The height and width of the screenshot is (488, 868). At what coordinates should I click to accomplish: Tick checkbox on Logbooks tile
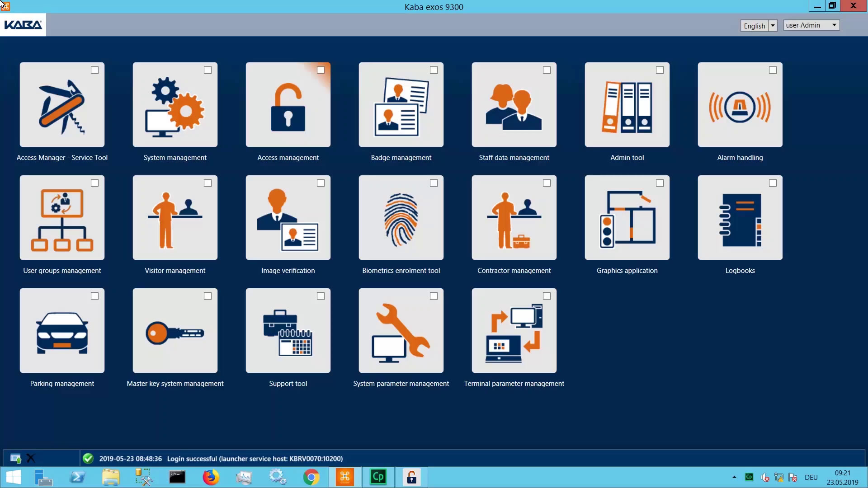click(x=773, y=183)
